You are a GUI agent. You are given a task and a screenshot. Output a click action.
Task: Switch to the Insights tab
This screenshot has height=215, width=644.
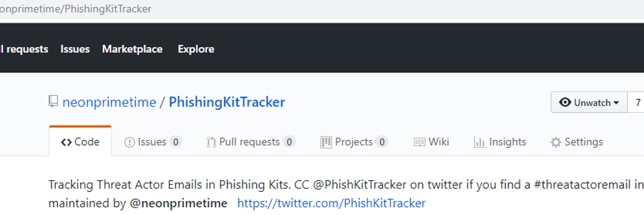click(x=500, y=142)
